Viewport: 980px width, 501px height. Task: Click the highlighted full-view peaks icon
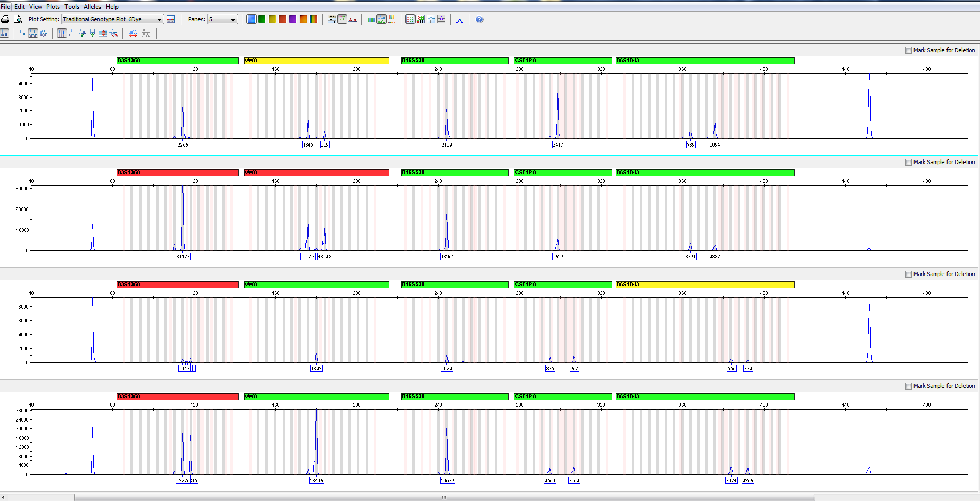[62, 33]
